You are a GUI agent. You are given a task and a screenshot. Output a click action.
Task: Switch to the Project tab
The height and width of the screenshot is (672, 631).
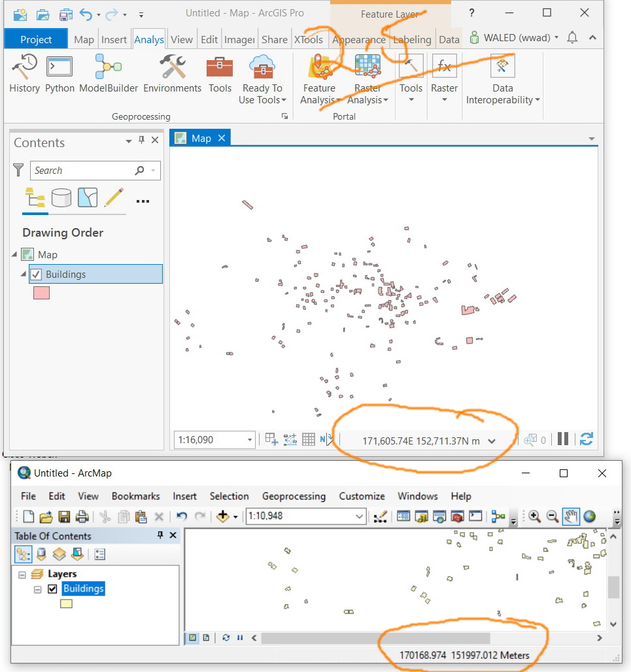tap(35, 39)
